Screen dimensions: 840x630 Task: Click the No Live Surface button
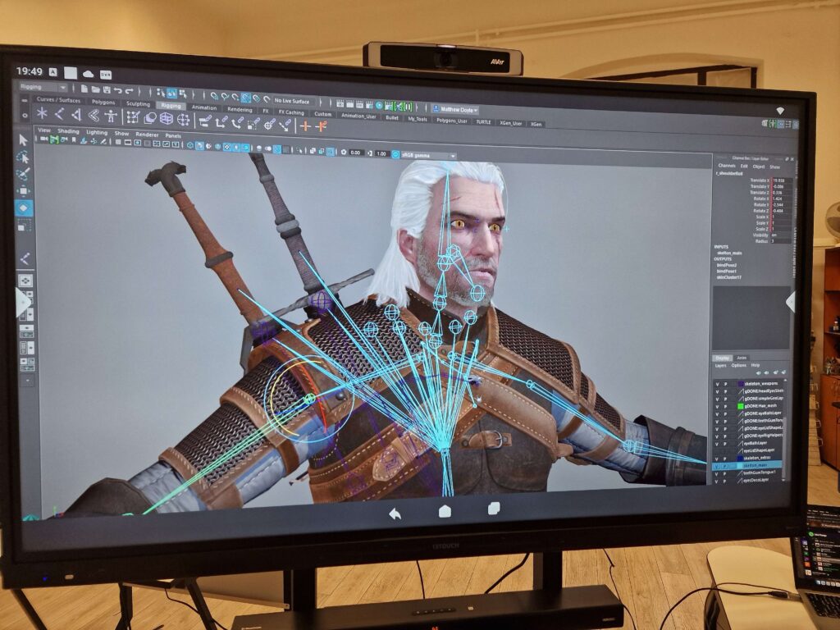[292, 101]
